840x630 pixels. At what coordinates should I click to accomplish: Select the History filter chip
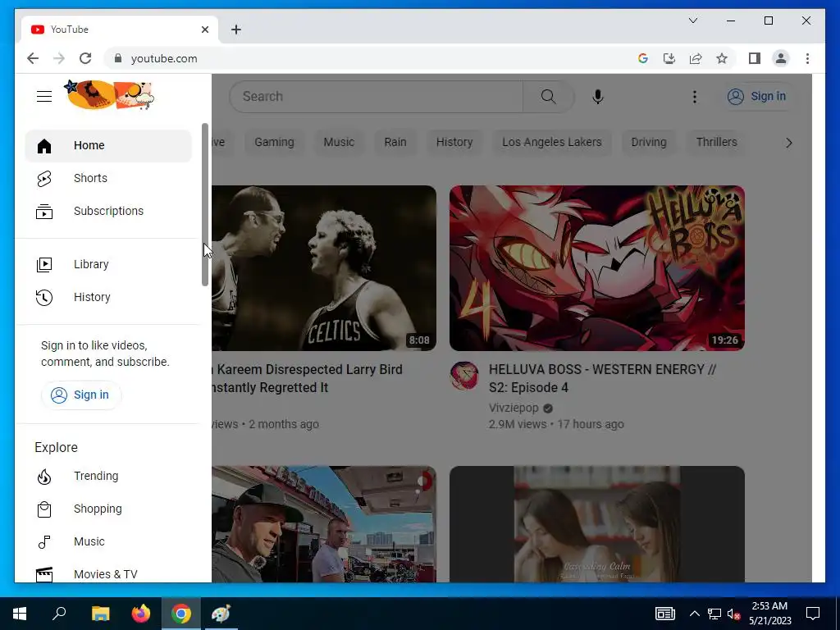click(x=454, y=143)
